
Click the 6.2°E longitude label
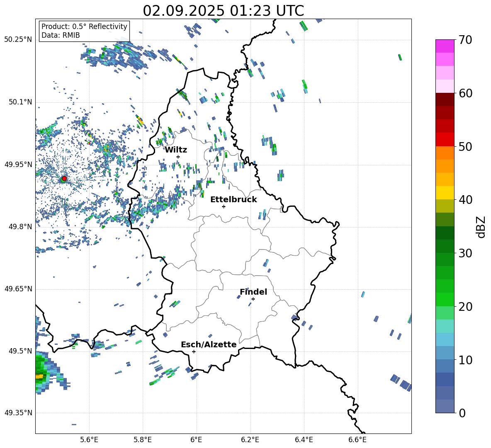pyautogui.click(x=250, y=440)
